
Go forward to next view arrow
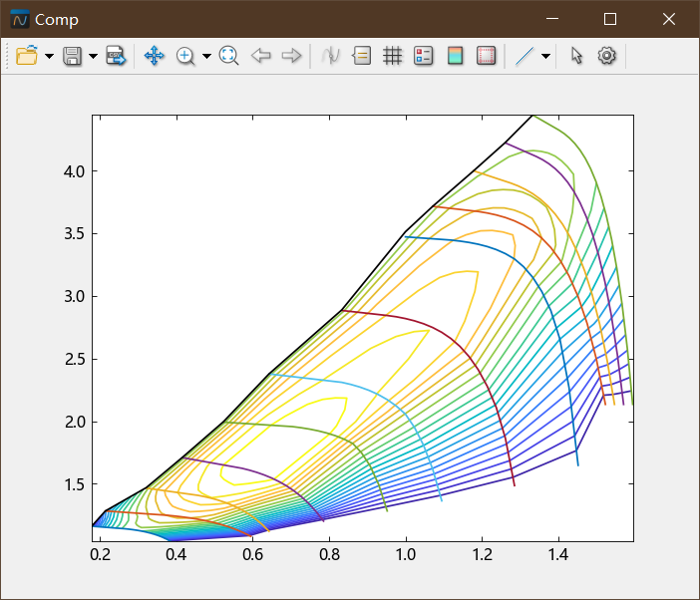pos(292,56)
